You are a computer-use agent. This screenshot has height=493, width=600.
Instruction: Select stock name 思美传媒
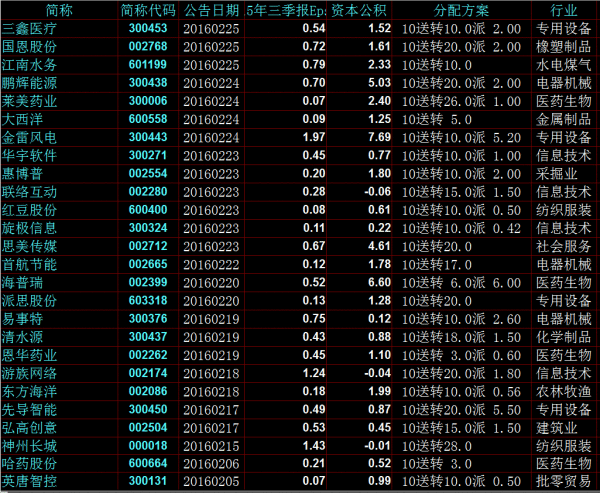pos(29,246)
